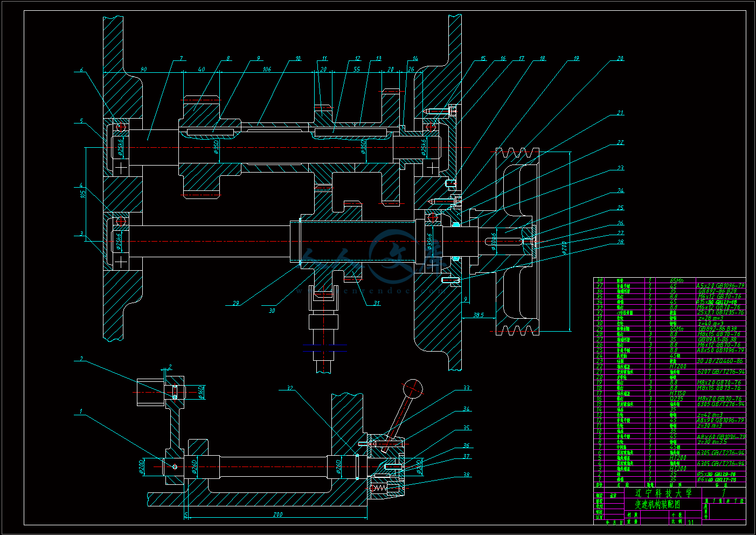
Task: Click the 106 dimension along the top
Action: coord(267,70)
